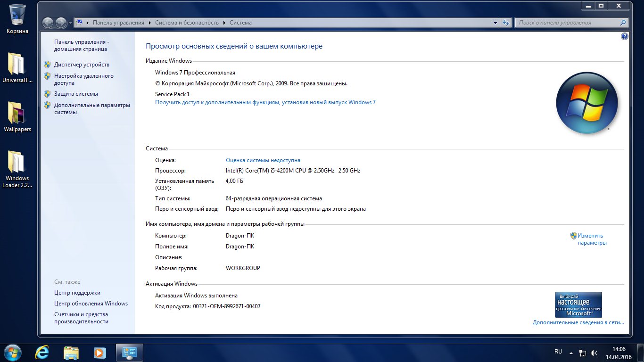
Task: Click the Control Panel taskbar button
Action: [x=129, y=353]
